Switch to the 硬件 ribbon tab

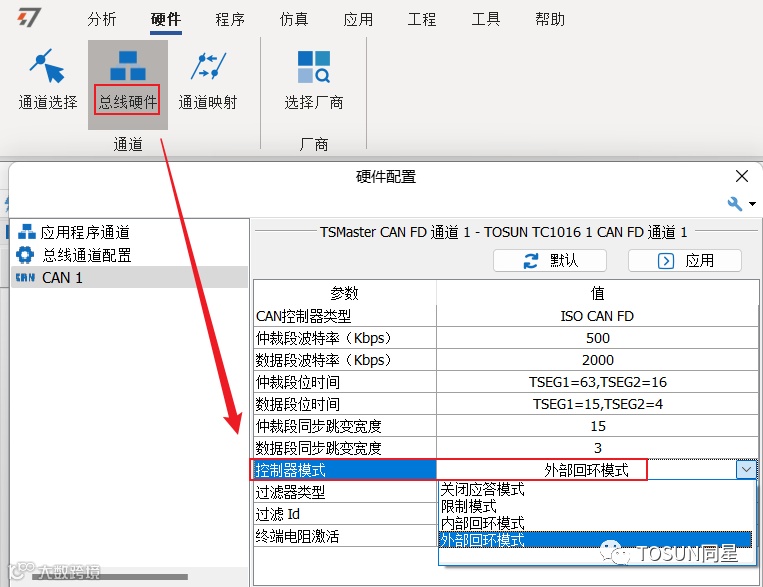pyautogui.click(x=166, y=19)
